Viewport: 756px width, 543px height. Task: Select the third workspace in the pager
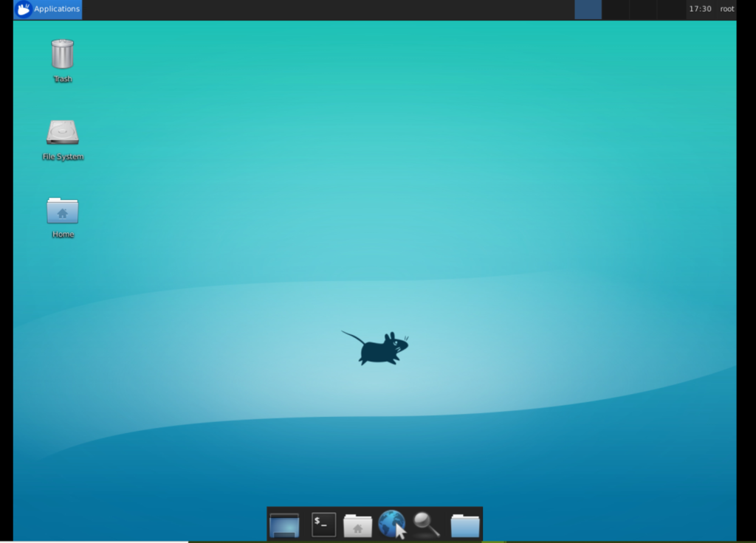pyautogui.click(x=642, y=9)
